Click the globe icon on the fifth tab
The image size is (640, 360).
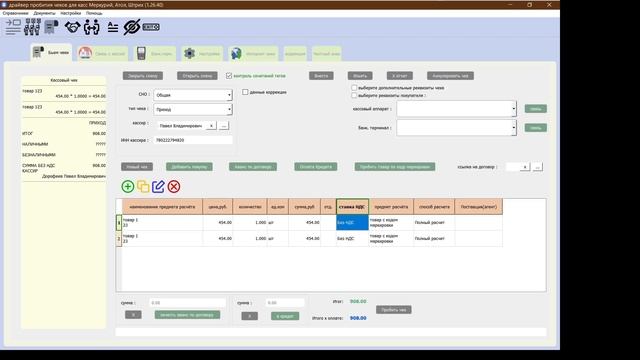[236, 53]
